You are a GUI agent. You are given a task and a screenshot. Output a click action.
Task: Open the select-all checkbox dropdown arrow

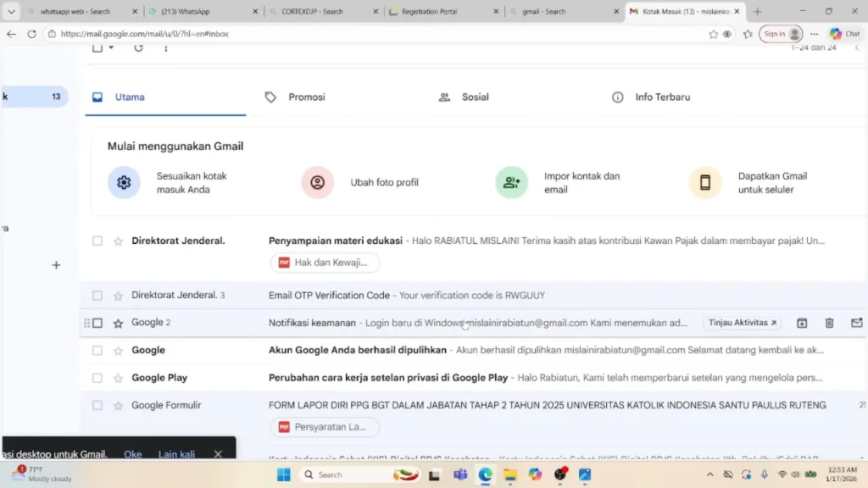[111, 47]
